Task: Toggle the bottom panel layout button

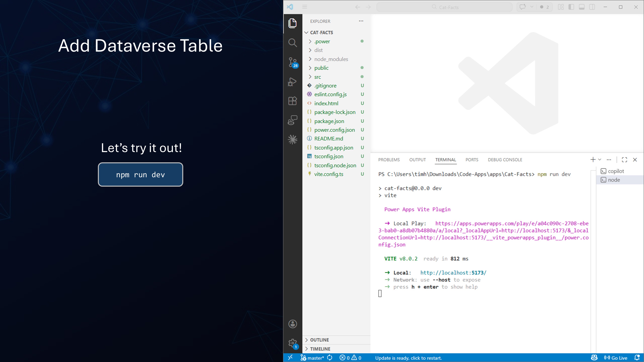Action: pyautogui.click(x=582, y=7)
